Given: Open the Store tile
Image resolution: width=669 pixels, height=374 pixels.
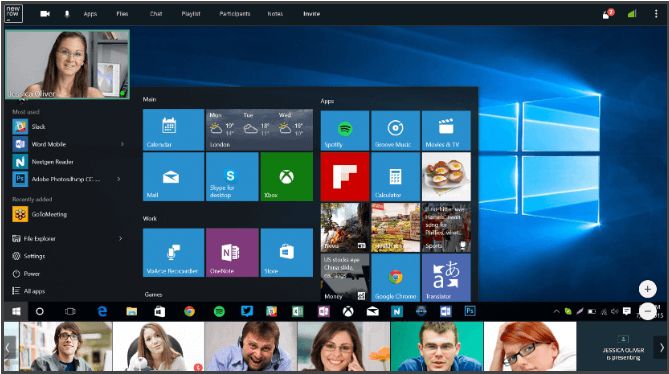Looking at the screenshot, I should 287,252.
